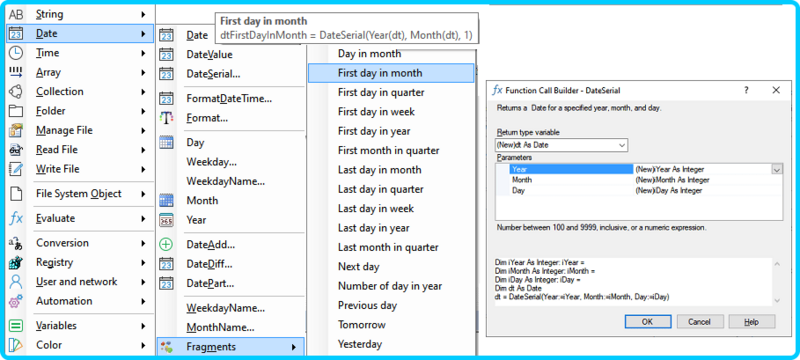Click the User and network person icon
The width and height of the screenshot is (800, 360).
(x=16, y=282)
